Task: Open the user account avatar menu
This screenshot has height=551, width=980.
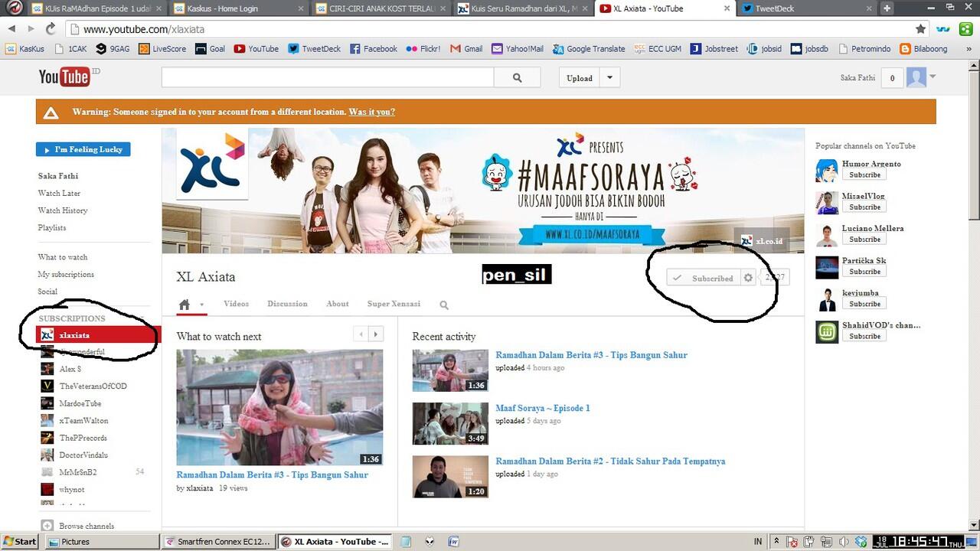Action: pyautogui.click(x=918, y=77)
